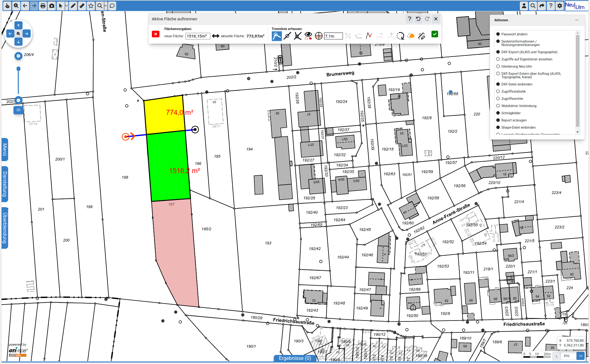590x364 pixels.
Task: Enable the AUTO snap crosshair icon
Action: [318, 36]
